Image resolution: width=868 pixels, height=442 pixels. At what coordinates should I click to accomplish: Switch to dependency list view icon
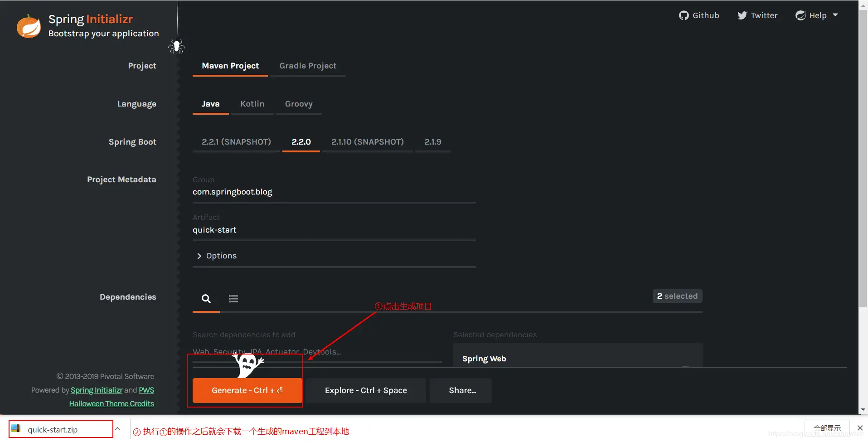(x=233, y=299)
